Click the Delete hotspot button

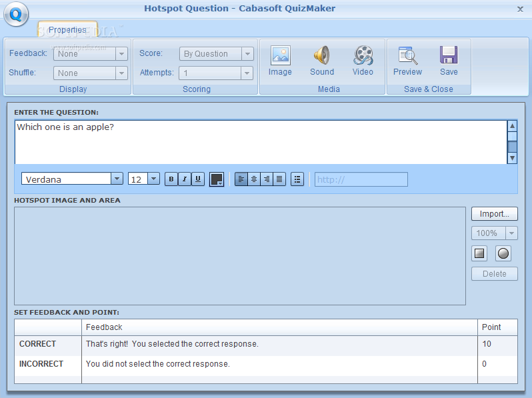point(495,274)
